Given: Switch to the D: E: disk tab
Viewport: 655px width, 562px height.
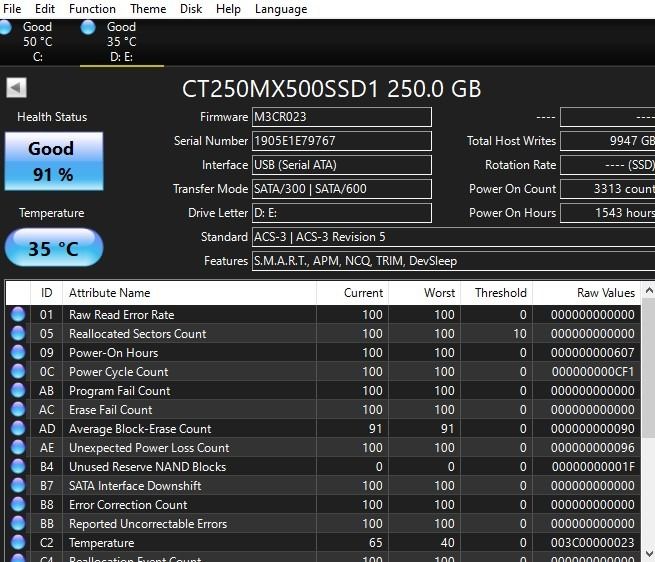Looking at the screenshot, I should pyautogui.click(x=122, y=42).
